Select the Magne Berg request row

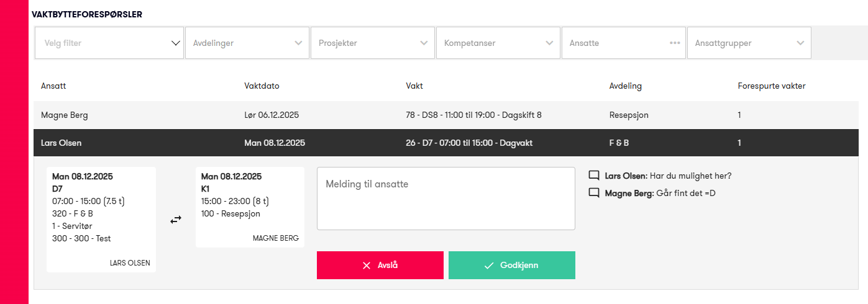446,115
